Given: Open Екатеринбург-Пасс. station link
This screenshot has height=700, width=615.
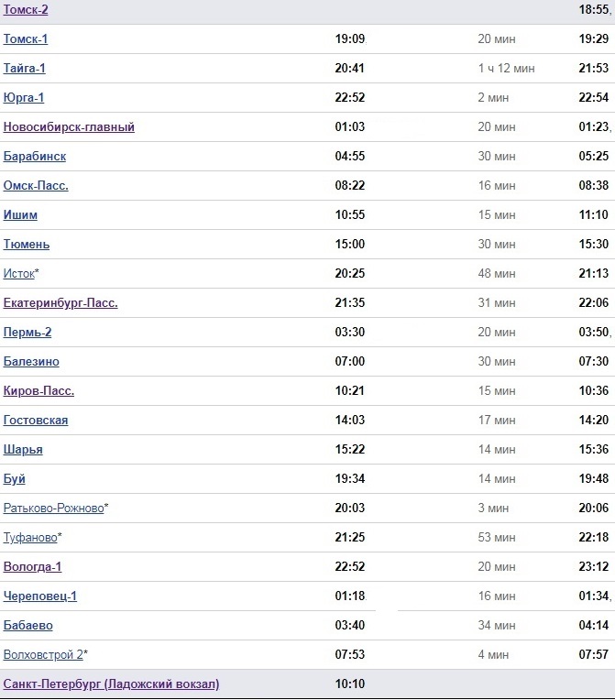Looking at the screenshot, I should coord(60,303).
